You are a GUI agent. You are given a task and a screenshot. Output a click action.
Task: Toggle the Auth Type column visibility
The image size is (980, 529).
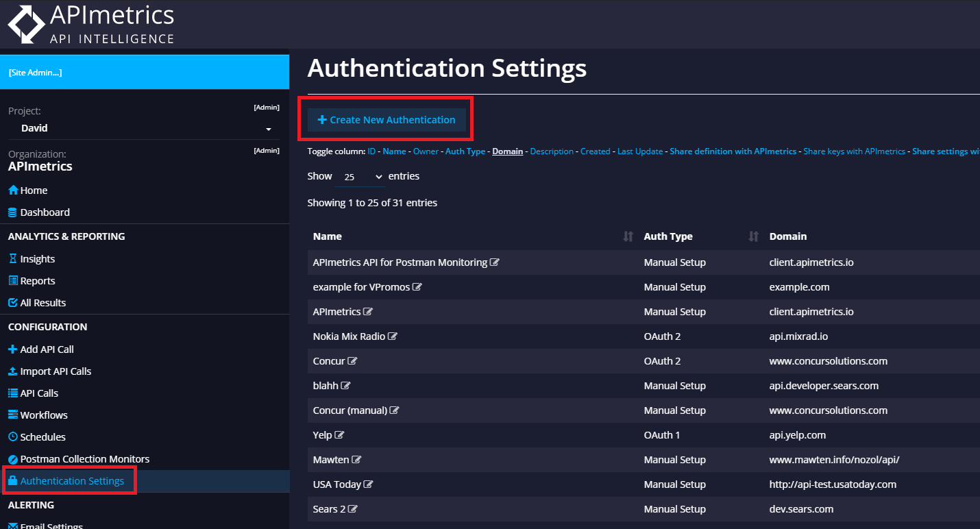point(465,151)
